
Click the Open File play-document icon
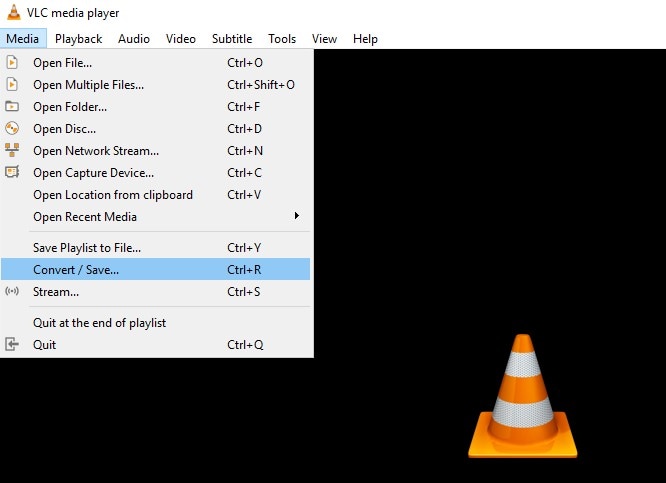[x=12, y=62]
